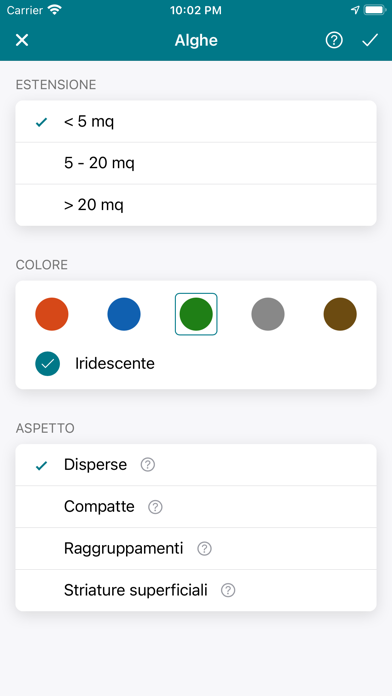Confirm selections with the header checkmark icon
This screenshot has width=392, height=696.
(370, 40)
